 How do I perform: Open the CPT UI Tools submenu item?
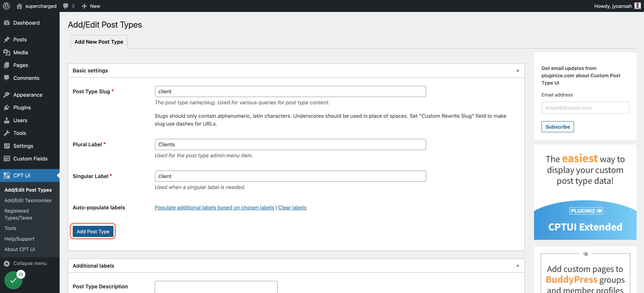tap(10, 228)
